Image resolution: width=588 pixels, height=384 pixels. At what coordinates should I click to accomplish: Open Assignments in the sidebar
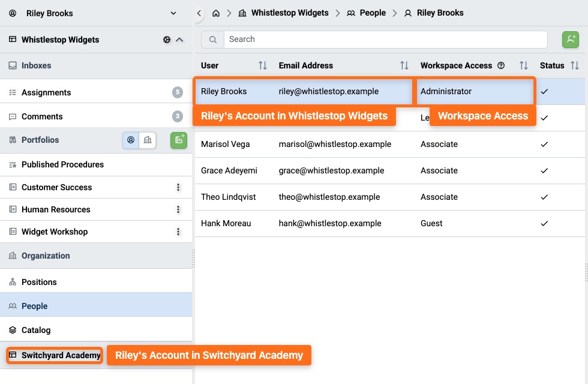tap(96, 92)
